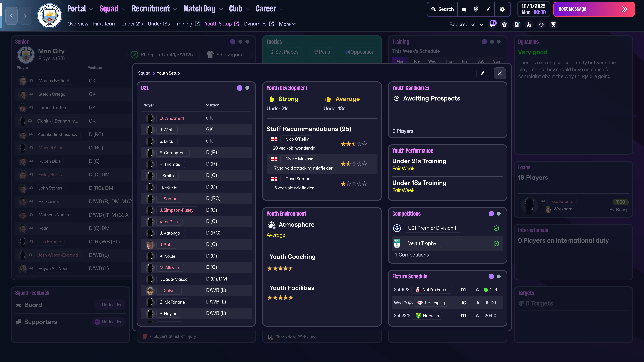Image resolution: width=644 pixels, height=362 pixels.
Task: Select the pencil edit icon in Youth Setup header
Action: (x=482, y=73)
